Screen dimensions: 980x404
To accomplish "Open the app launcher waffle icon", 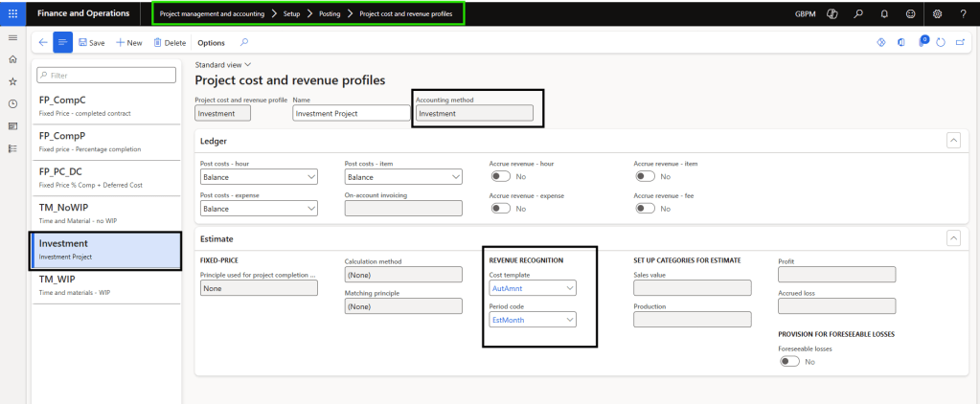I will point(12,13).
